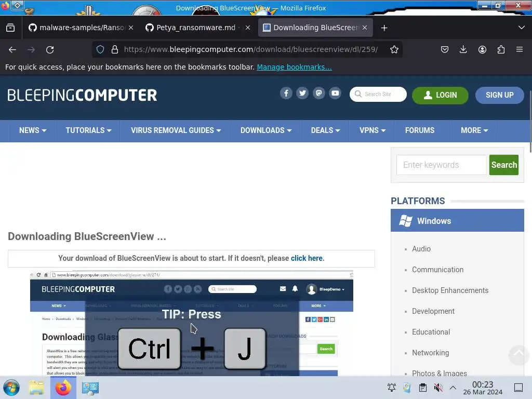This screenshot has width=532, height=399.
Task: Open the extensions puzzle icon
Action: 501,49
